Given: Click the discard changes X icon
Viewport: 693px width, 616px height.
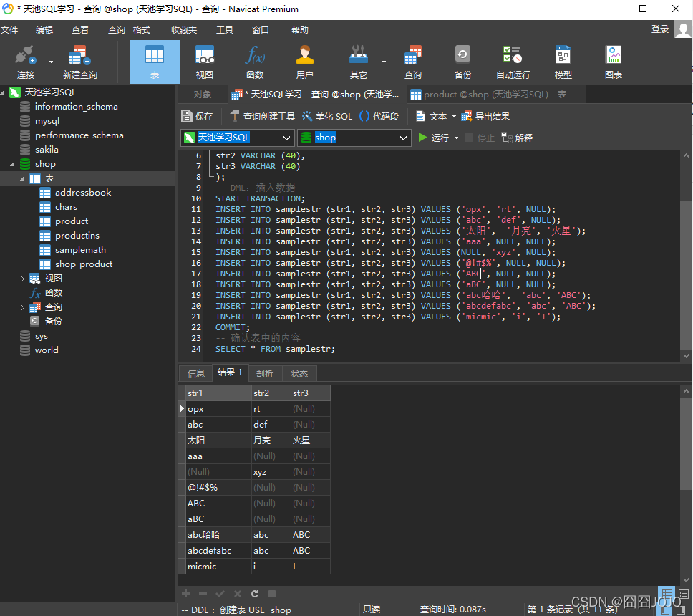Looking at the screenshot, I should 238,594.
